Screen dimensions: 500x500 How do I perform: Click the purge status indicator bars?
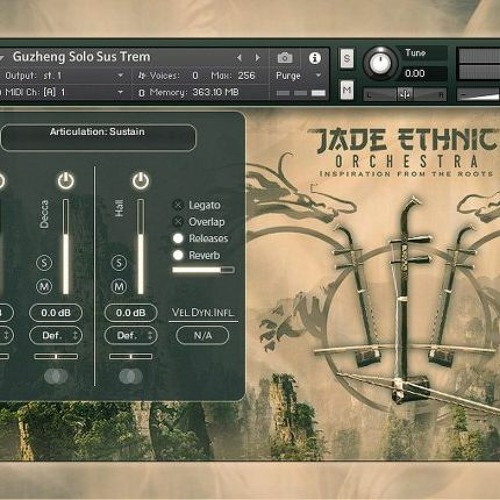tap(301, 93)
